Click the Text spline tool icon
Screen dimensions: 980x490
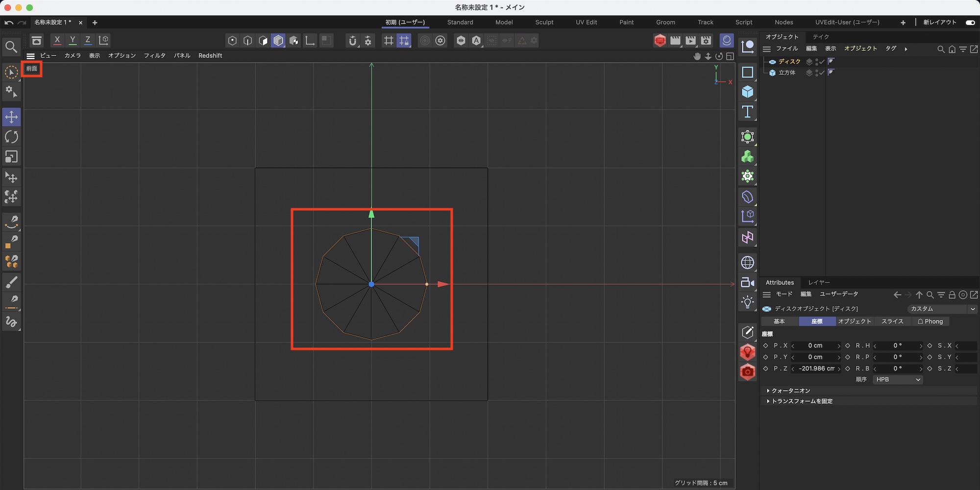click(x=747, y=112)
